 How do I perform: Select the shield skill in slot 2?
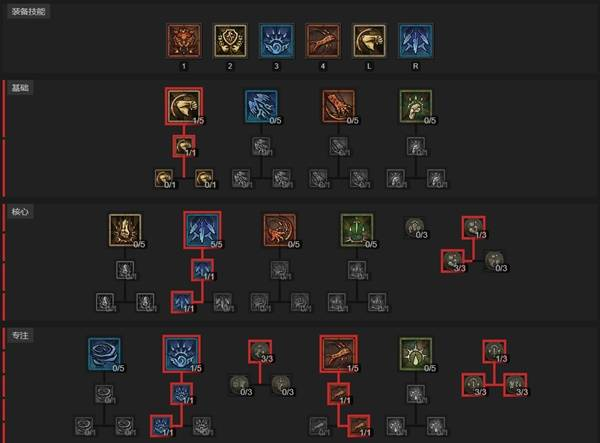pos(230,41)
